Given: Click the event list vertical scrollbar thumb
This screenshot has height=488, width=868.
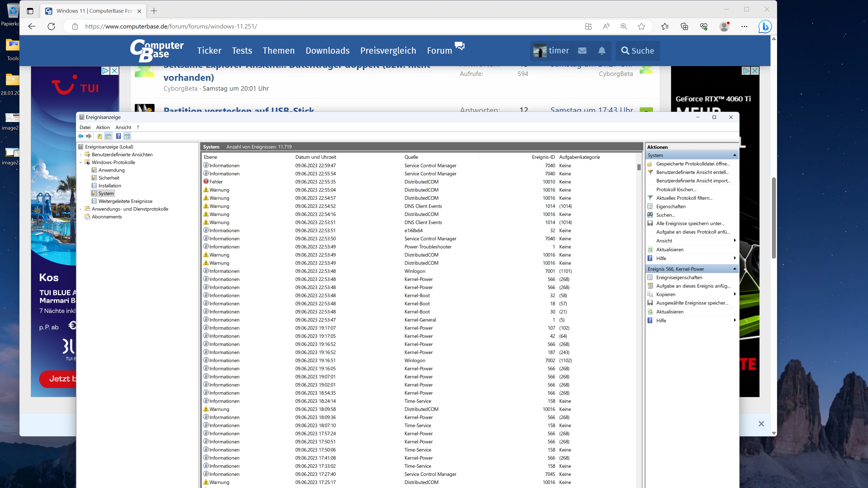Looking at the screenshot, I should (x=639, y=167).
